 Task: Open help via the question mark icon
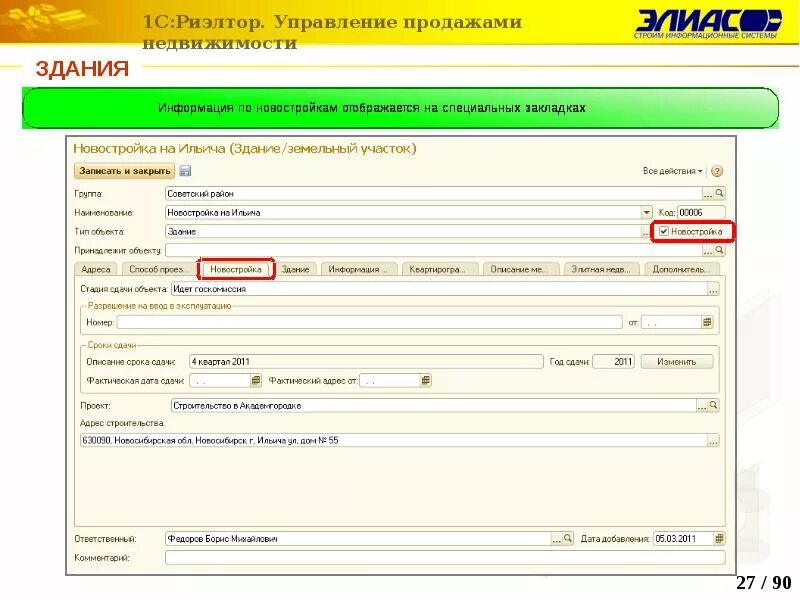(x=717, y=171)
